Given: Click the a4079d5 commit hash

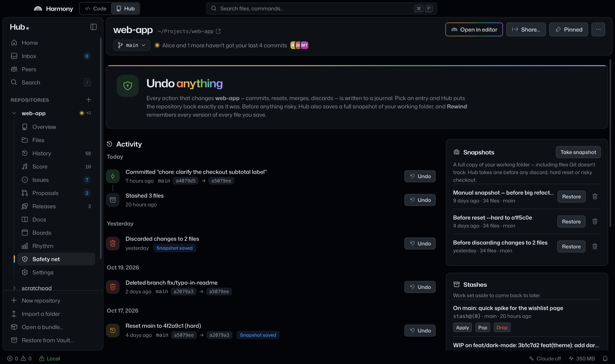Looking at the screenshot, I should tap(186, 181).
